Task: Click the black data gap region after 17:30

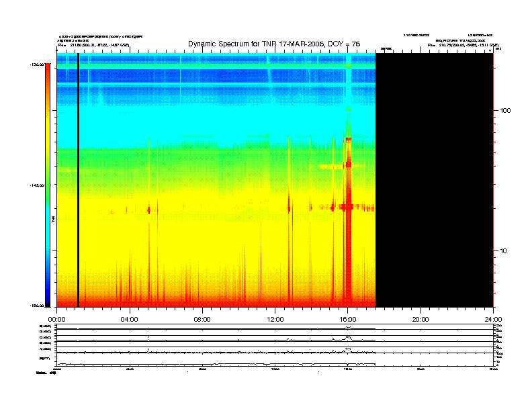Action: tap(435, 180)
